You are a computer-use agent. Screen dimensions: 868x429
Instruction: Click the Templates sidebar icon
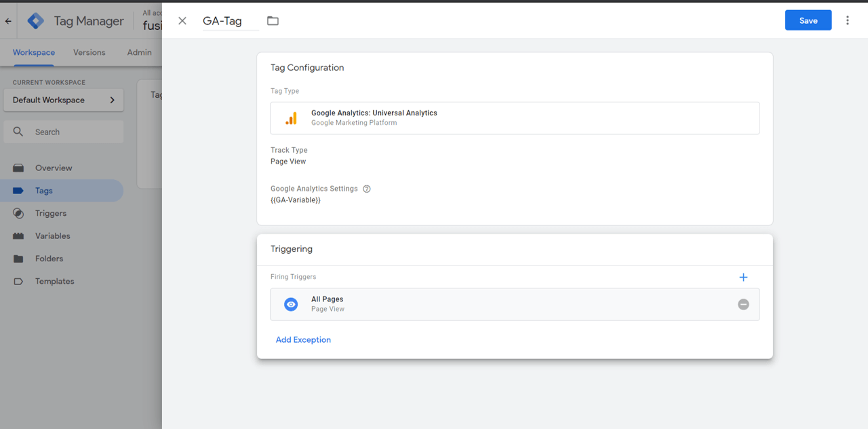coord(18,281)
